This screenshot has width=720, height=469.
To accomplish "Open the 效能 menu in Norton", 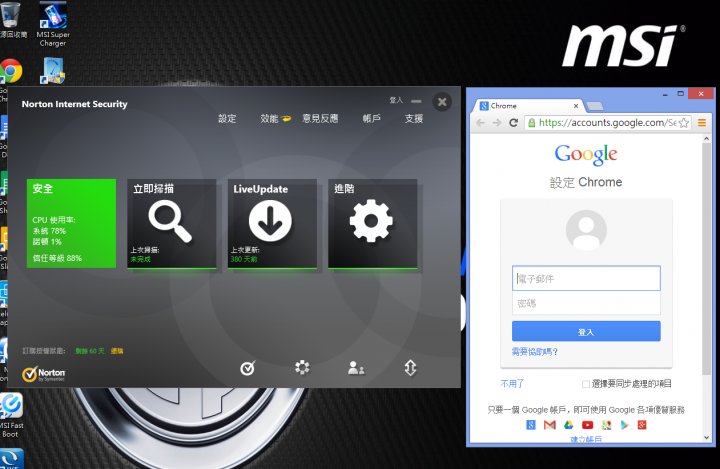I will coord(269,119).
